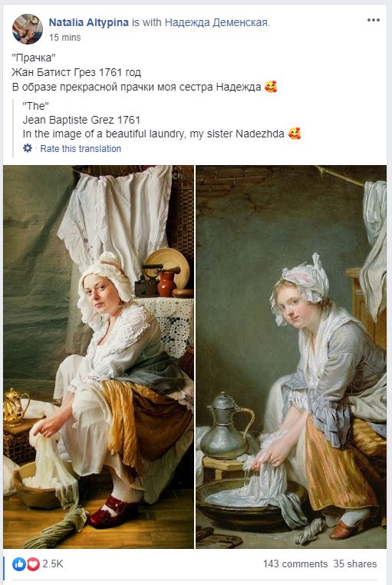Click the 15 mins timestamp
The image size is (392, 585).
pyautogui.click(x=65, y=38)
